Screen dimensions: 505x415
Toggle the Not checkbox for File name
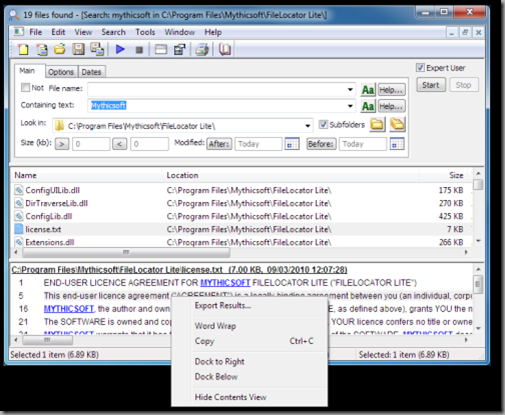[25, 88]
